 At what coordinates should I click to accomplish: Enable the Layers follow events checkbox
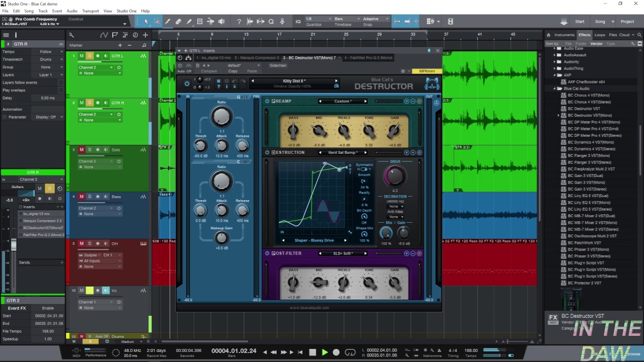61,82
